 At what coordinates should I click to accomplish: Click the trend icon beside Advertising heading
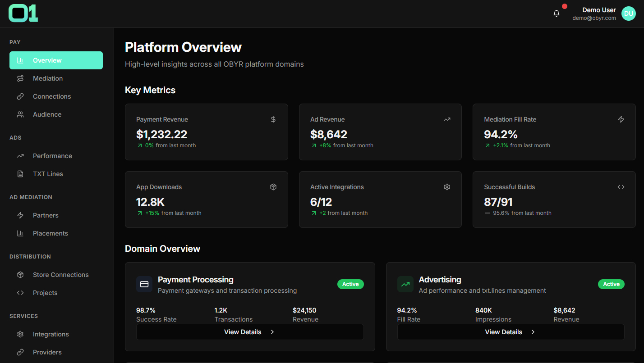(x=405, y=285)
